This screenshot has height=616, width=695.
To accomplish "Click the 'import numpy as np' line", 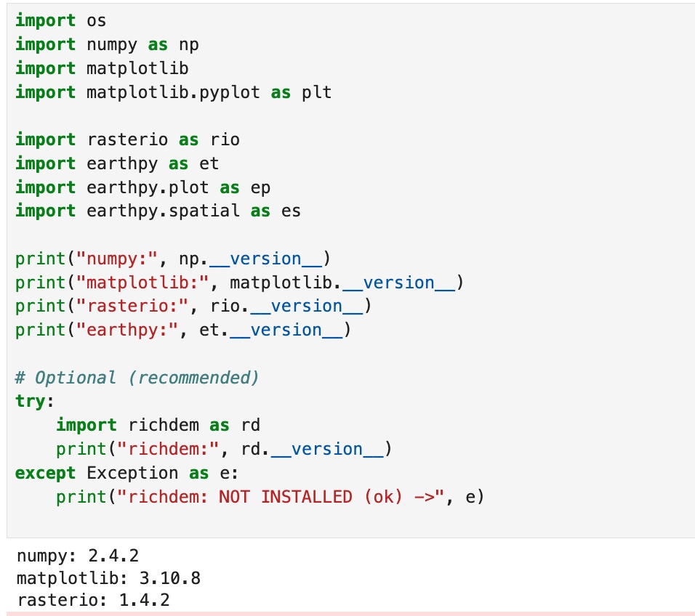I will point(107,45).
